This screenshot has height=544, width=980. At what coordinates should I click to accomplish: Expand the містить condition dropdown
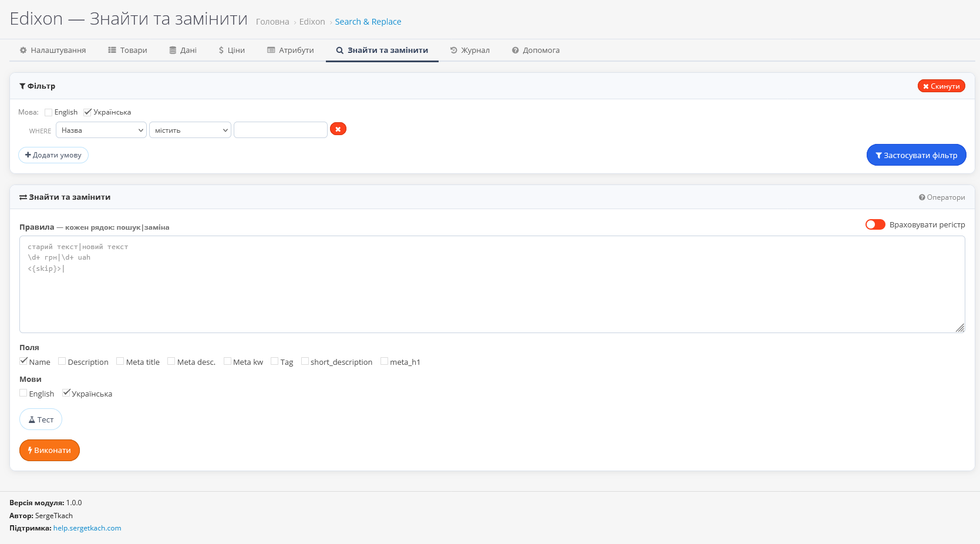190,130
